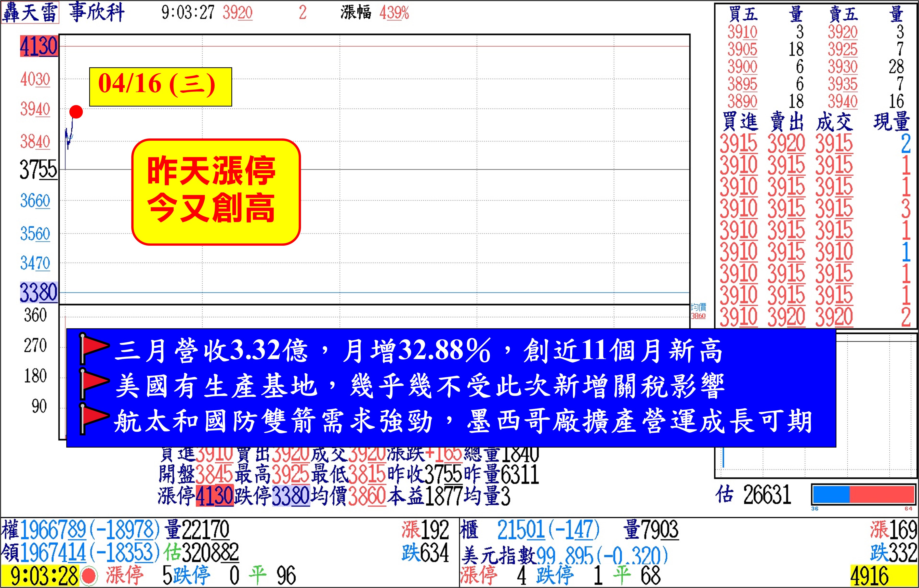Click the 3380 limit-down price on the axis
919x588 pixels.
(x=38, y=293)
